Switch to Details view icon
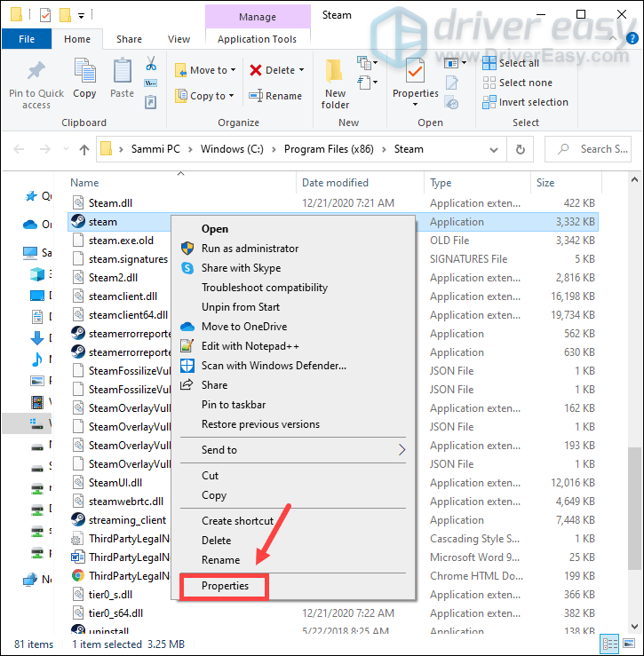The image size is (644, 656). pyautogui.click(x=609, y=644)
